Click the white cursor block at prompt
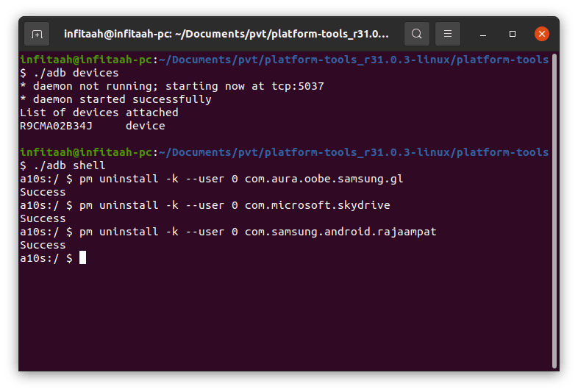 tap(83, 258)
